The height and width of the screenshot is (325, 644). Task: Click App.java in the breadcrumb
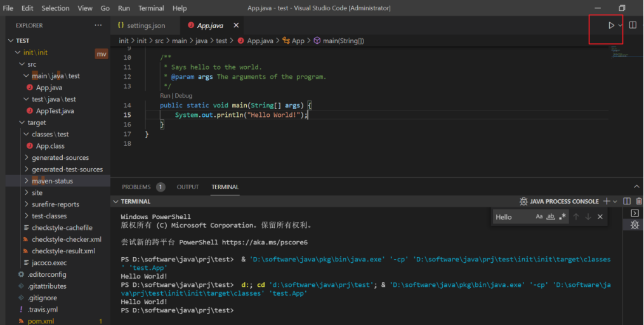[x=260, y=41]
